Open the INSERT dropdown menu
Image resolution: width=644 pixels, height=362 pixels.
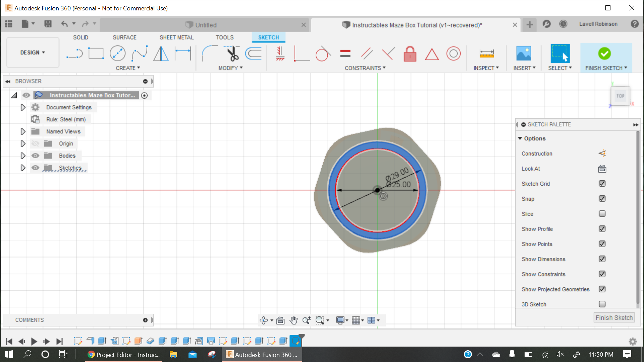524,68
